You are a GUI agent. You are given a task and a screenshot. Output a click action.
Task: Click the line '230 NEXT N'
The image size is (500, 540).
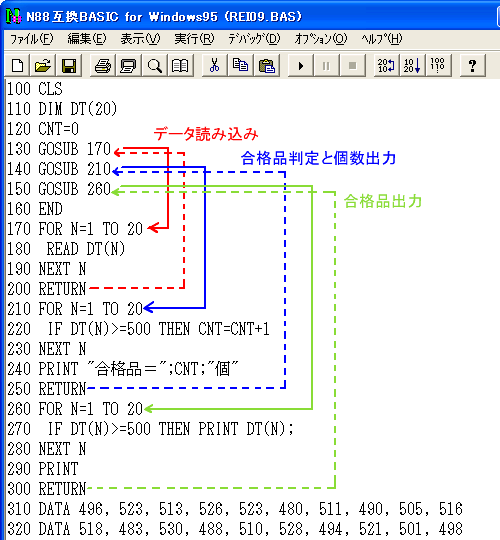coord(46,349)
